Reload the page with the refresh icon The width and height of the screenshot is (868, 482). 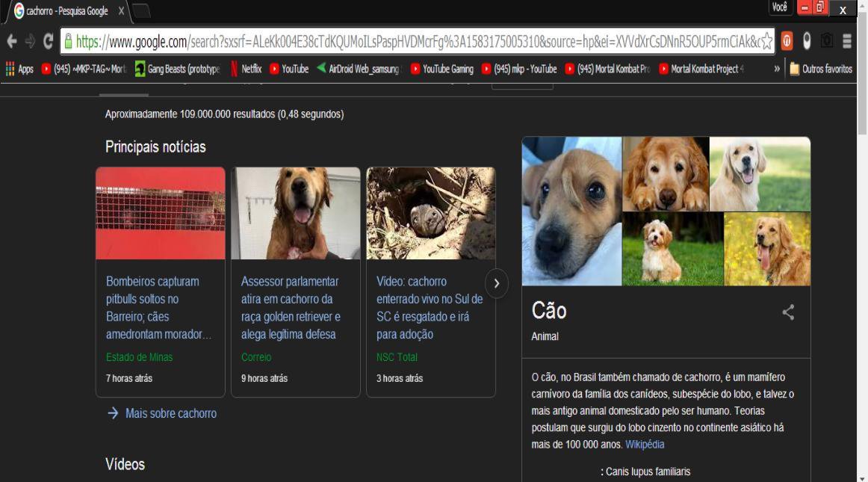49,41
